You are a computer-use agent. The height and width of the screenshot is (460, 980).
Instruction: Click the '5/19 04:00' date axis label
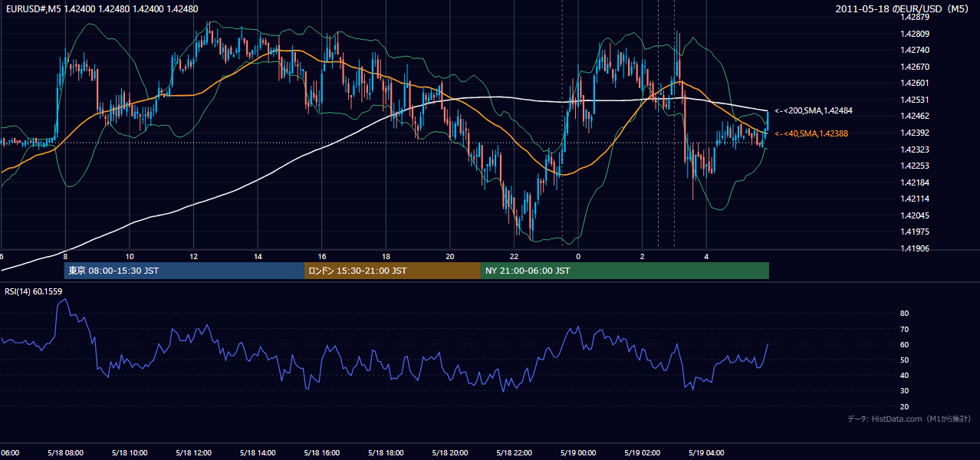[x=707, y=453]
